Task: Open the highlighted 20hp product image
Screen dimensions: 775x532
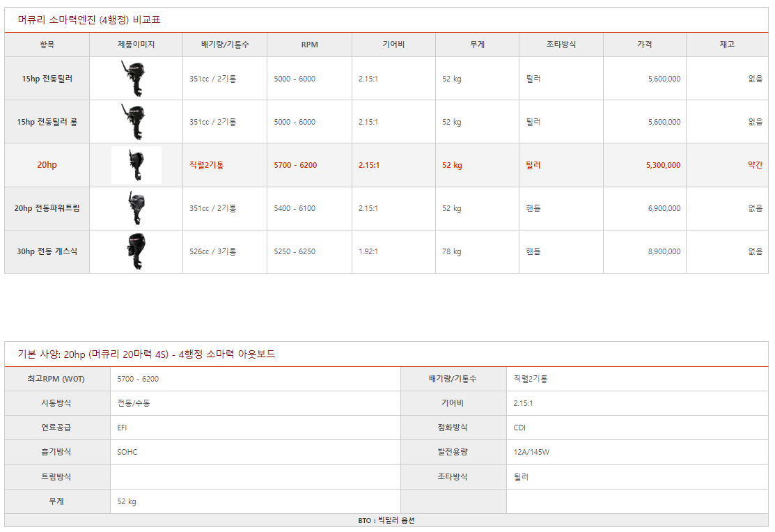Action: tap(136, 165)
